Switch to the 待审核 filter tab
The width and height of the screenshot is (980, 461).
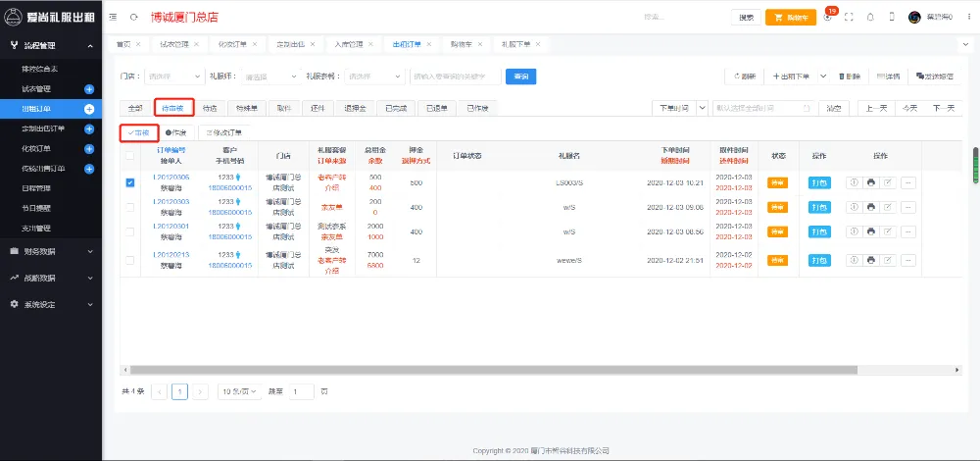click(x=173, y=108)
